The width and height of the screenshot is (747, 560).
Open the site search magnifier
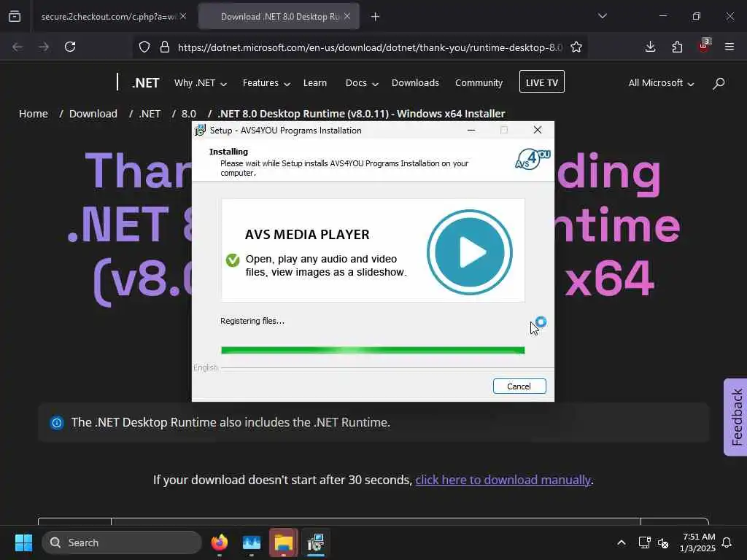[719, 84]
